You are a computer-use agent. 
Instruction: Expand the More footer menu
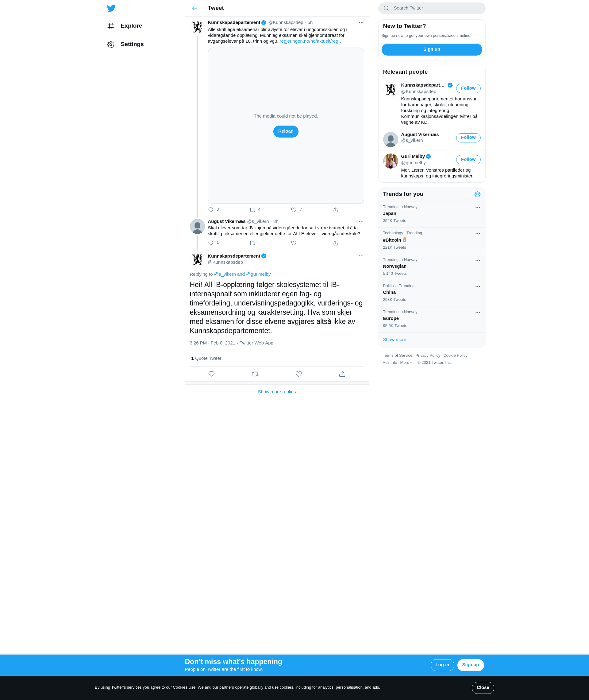tap(407, 363)
